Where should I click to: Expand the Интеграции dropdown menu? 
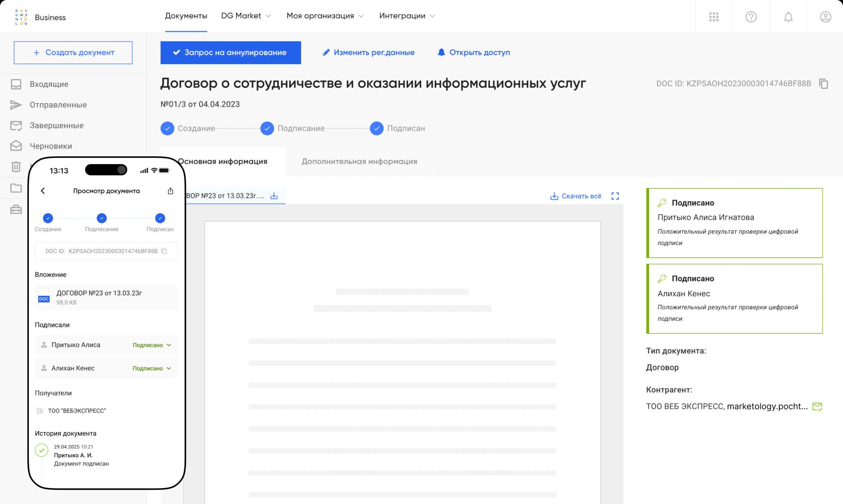tap(407, 16)
